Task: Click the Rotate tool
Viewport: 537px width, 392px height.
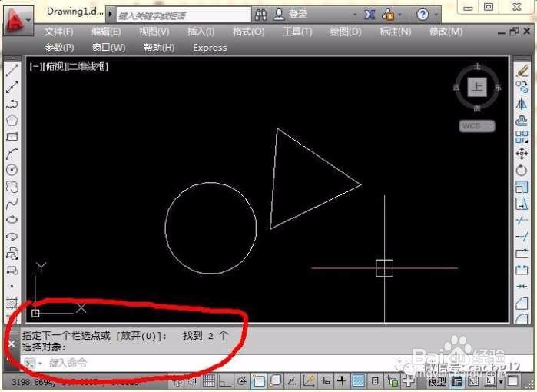Action: (x=522, y=171)
